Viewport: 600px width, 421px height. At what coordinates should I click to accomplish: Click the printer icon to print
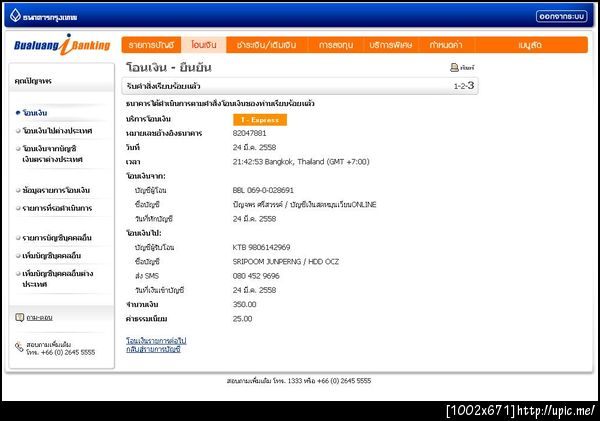pos(454,67)
